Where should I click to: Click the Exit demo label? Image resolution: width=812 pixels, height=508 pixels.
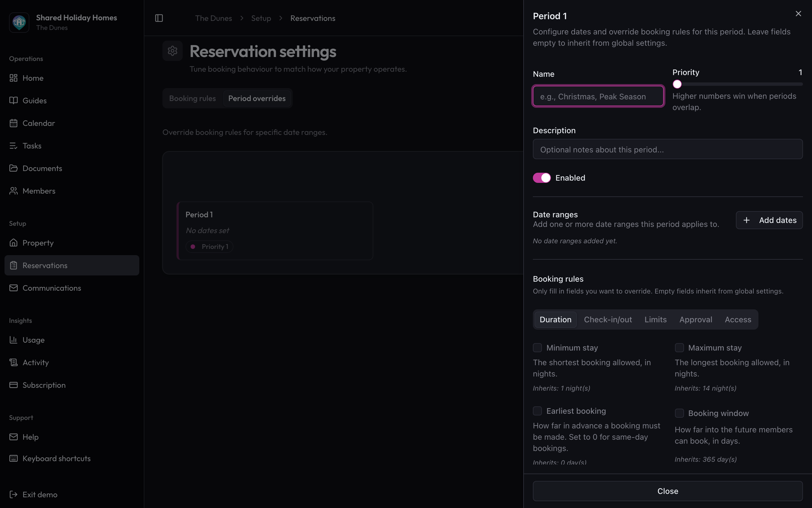coord(40,494)
